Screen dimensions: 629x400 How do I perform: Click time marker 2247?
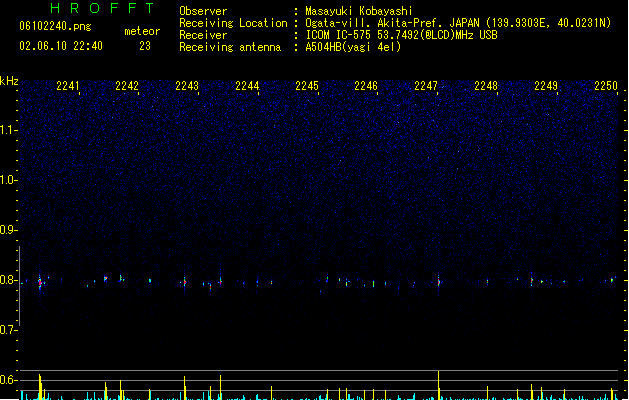tap(426, 86)
